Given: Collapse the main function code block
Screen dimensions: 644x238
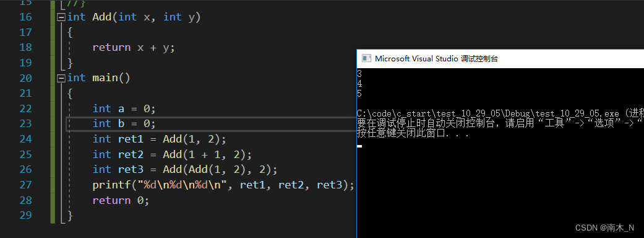Looking at the screenshot, I should (61, 78).
